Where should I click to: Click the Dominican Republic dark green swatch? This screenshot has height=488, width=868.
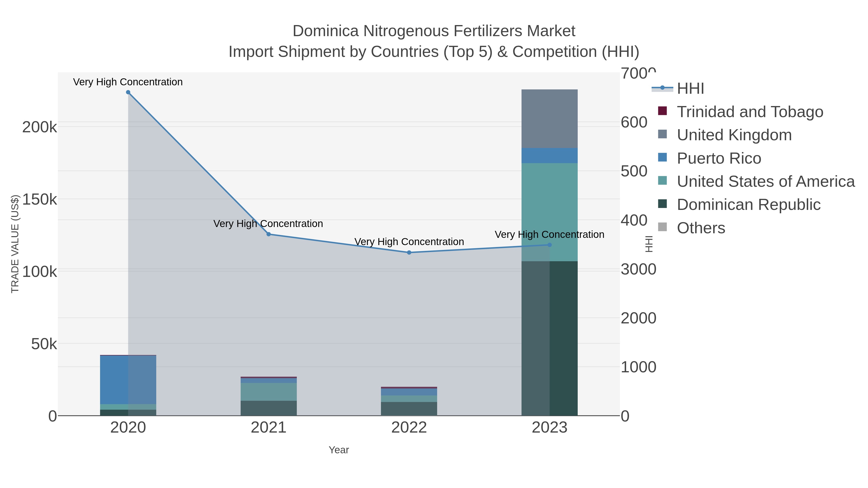(663, 204)
